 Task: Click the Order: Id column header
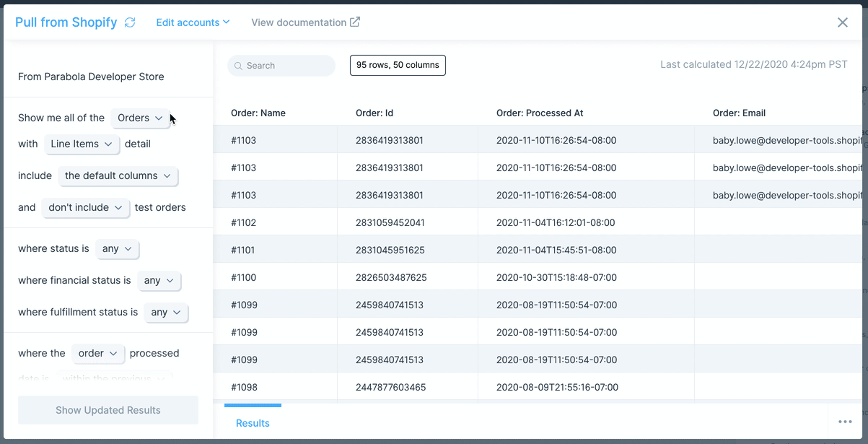(x=374, y=113)
